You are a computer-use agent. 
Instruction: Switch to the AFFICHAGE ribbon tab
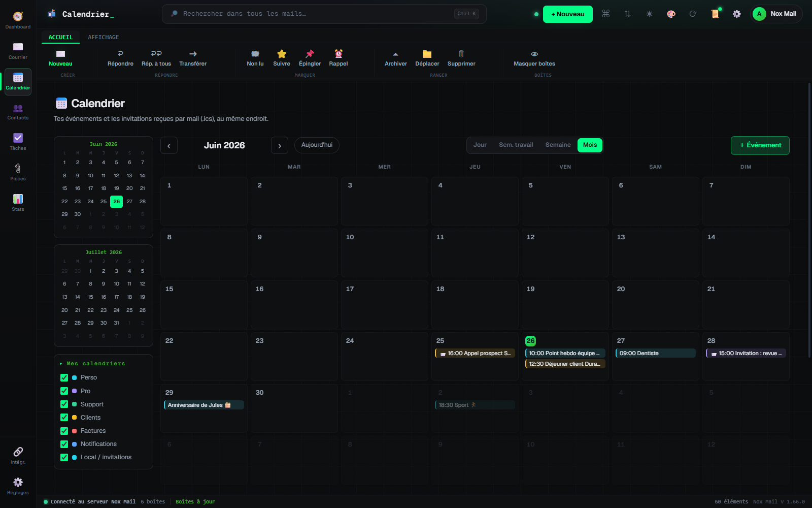[104, 37]
